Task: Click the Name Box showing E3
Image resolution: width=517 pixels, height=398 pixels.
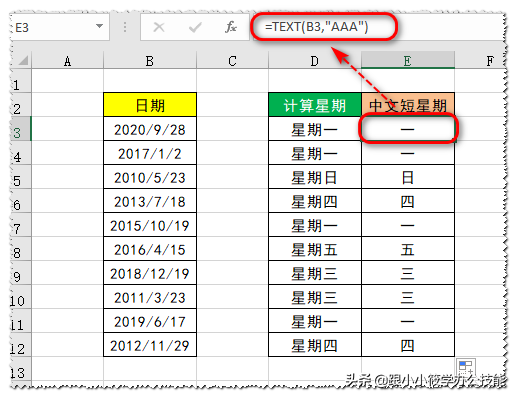Action: click(x=60, y=27)
